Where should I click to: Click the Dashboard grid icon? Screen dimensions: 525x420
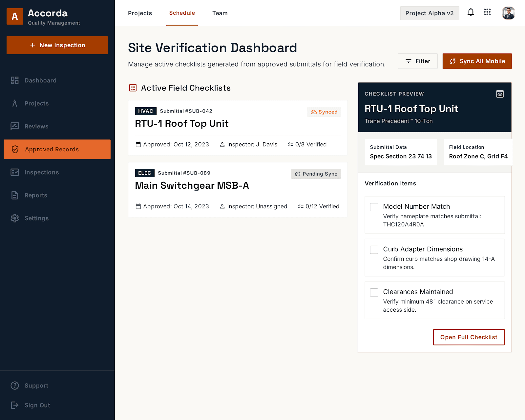pos(15,80)
